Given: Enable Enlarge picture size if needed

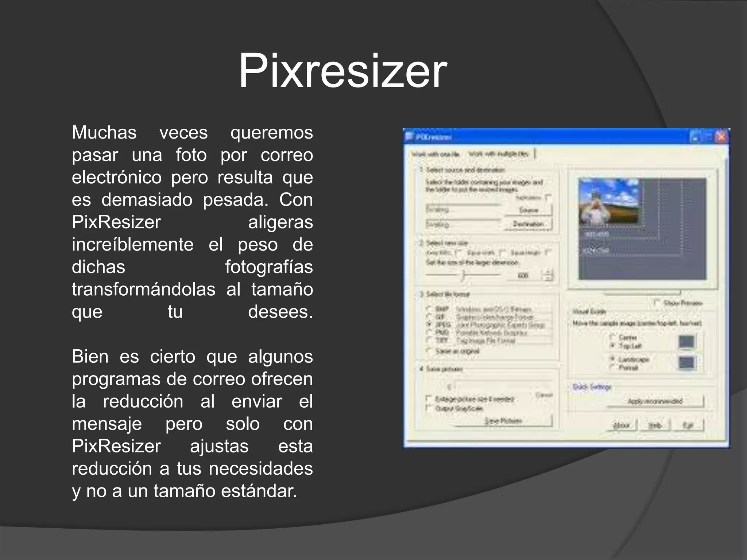Looking at the screenshot, I should (429, 399).
